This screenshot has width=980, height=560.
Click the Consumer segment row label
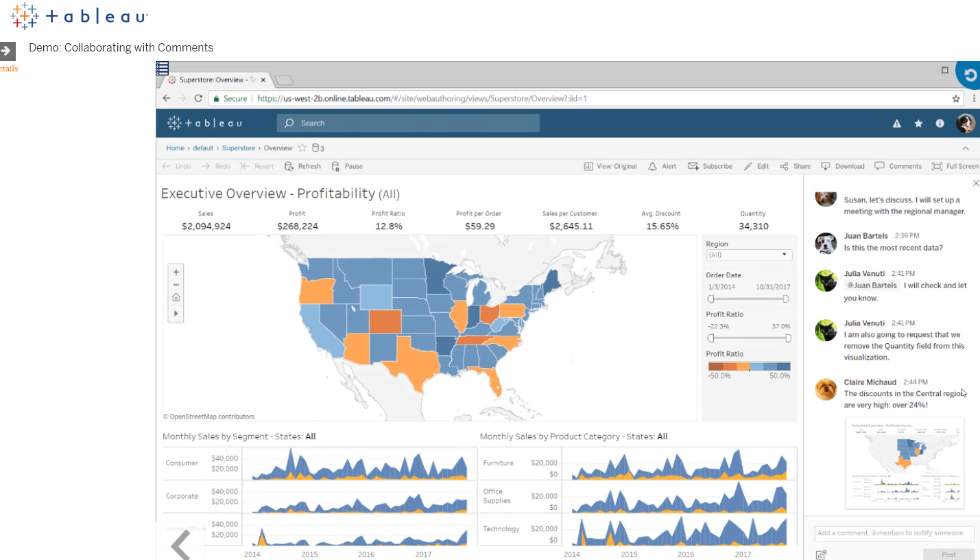(182, 463)
